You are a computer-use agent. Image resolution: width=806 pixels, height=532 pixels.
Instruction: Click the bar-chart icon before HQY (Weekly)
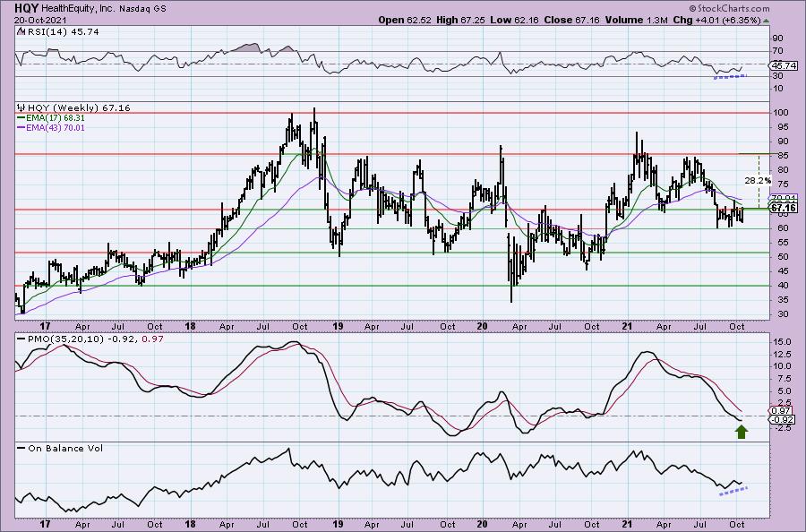21,108
